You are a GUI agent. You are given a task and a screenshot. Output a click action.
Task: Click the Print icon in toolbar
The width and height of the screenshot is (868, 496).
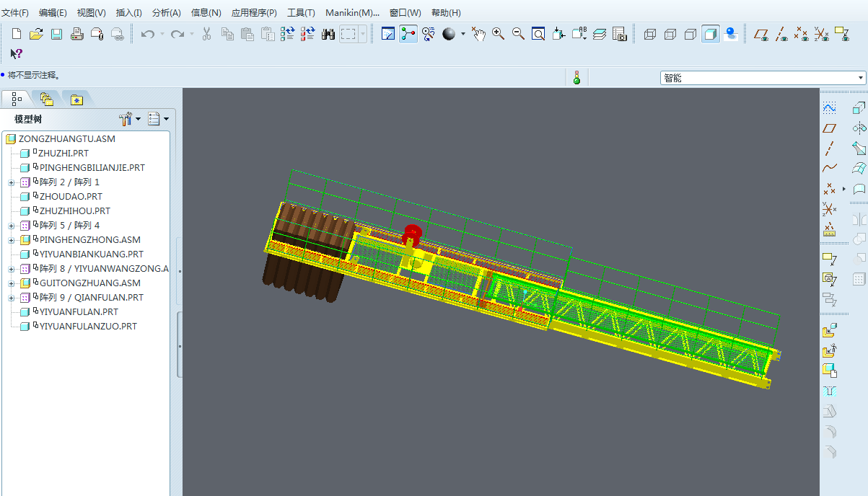pyautogui.click(x=77, y=34)
